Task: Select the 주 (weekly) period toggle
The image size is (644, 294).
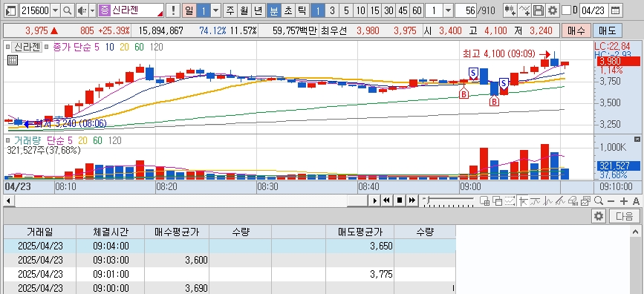Action: 230,10
